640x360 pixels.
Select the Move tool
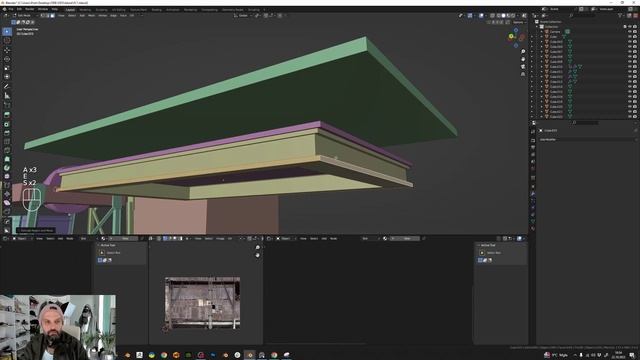click(x=7, y=50)
